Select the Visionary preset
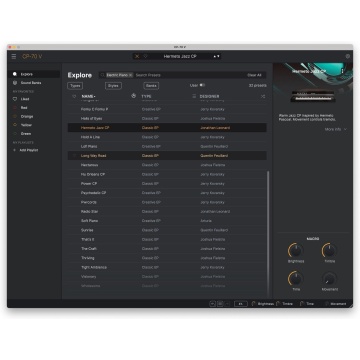This screenshot has height=360, width=360. (167, 277)
